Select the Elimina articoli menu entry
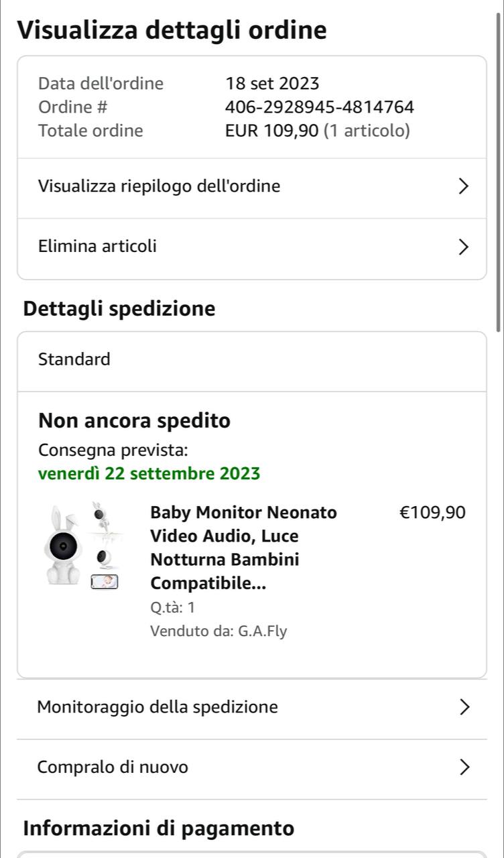This screenshot has width=504, height=858. (98, 247)
